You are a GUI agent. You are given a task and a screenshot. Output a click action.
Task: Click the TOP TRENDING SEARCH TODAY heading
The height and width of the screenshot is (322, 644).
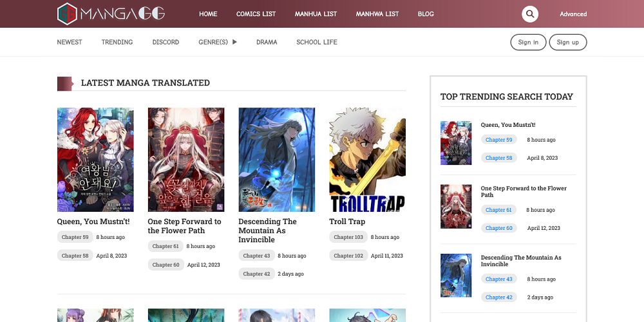click(506, 97)
